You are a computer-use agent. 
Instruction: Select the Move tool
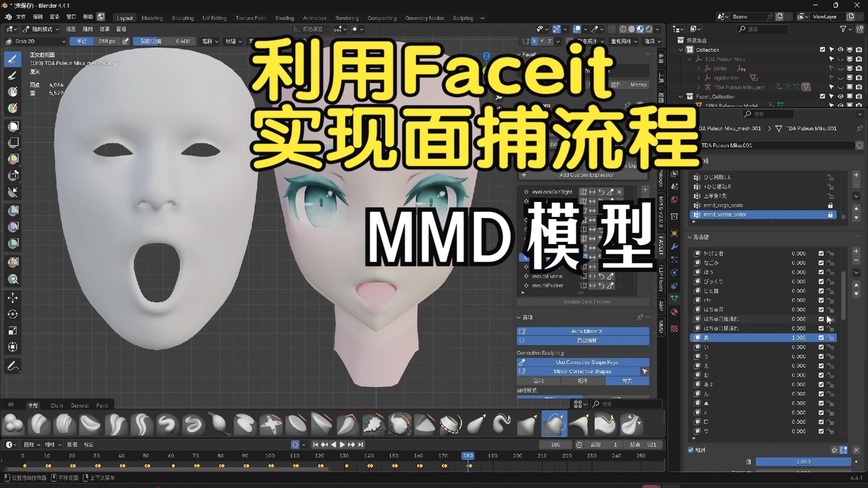click(x=13, y=297)
